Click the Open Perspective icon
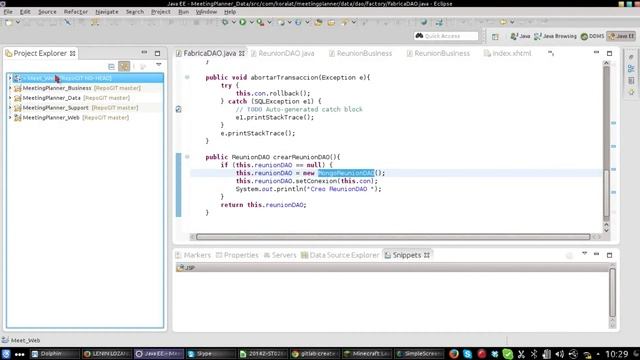Viewport: 640px width, 360px height. pyautogui.click(x=495, y=36)
